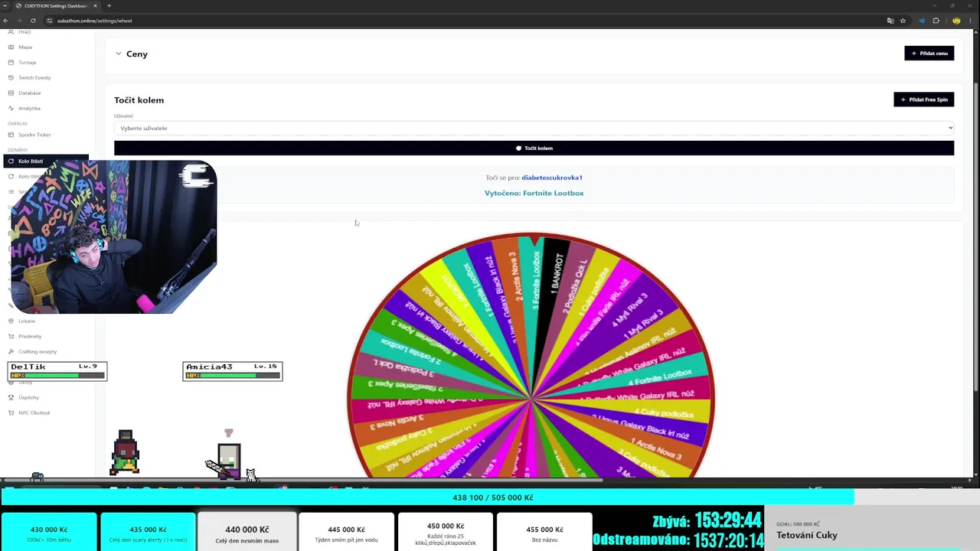Click the Turnaje calendar icon
The image size is (980, 551).
click(x=11, y=62)
